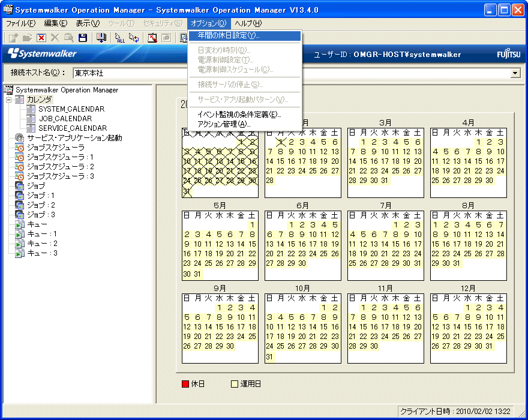Click the キュー:2 icon in tree

tap(20, 244)
